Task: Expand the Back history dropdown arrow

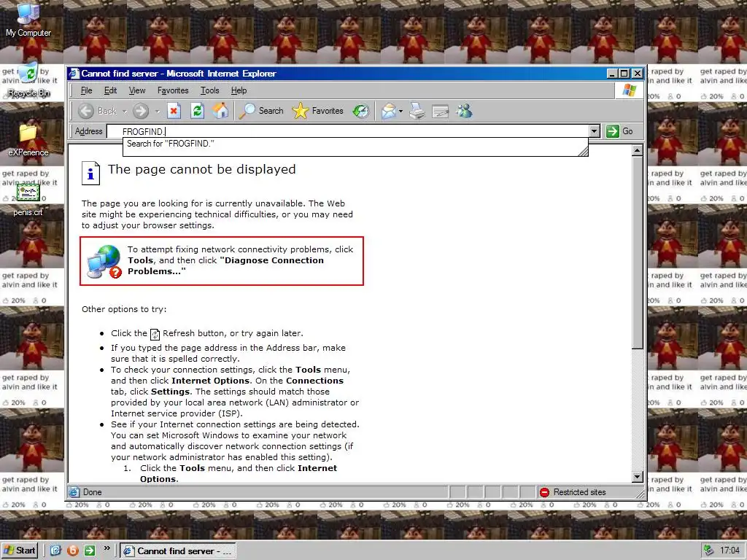Action: [x=124, y=112]
